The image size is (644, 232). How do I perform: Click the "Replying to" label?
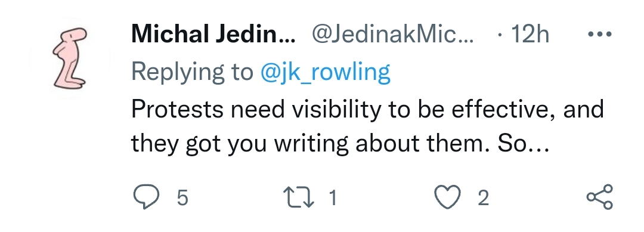tap(193, 72)
